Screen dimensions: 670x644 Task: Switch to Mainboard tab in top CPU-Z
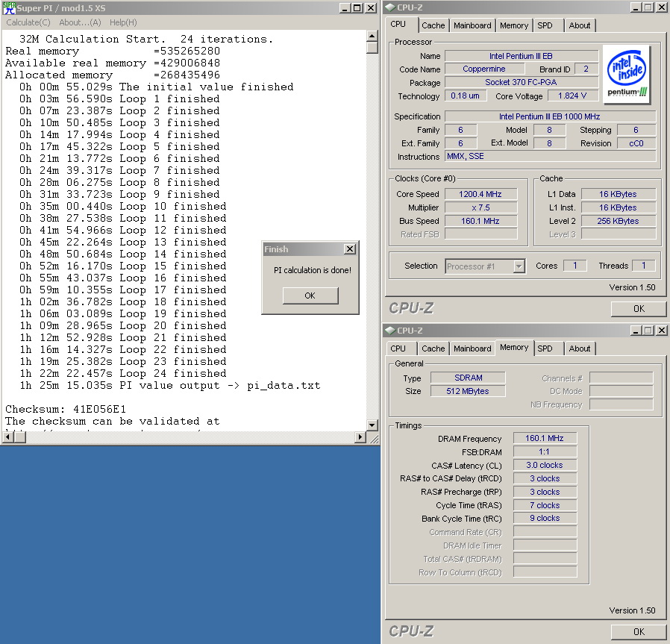tap(472, 25)
